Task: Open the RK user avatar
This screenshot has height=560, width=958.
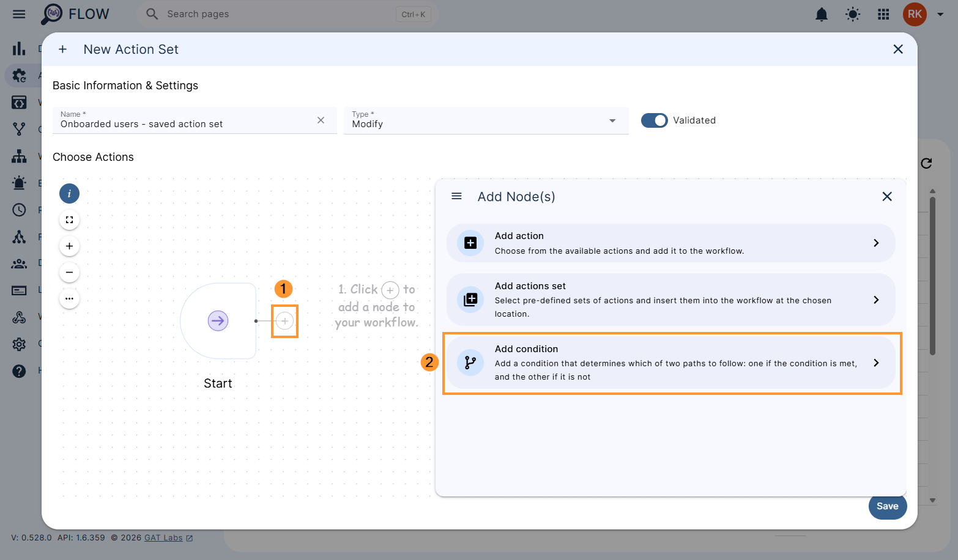Action: pyautogui.click(x=915, y=14)
